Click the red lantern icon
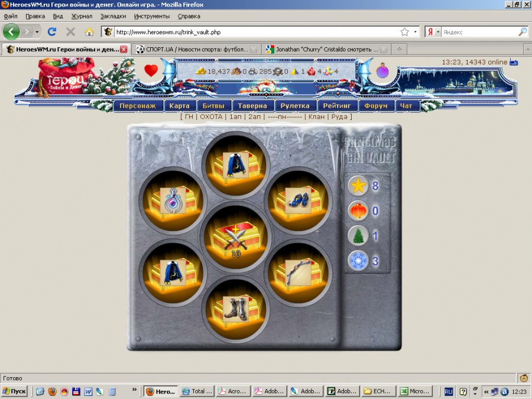Screen dimensions: 532x399 pos(358,210)
